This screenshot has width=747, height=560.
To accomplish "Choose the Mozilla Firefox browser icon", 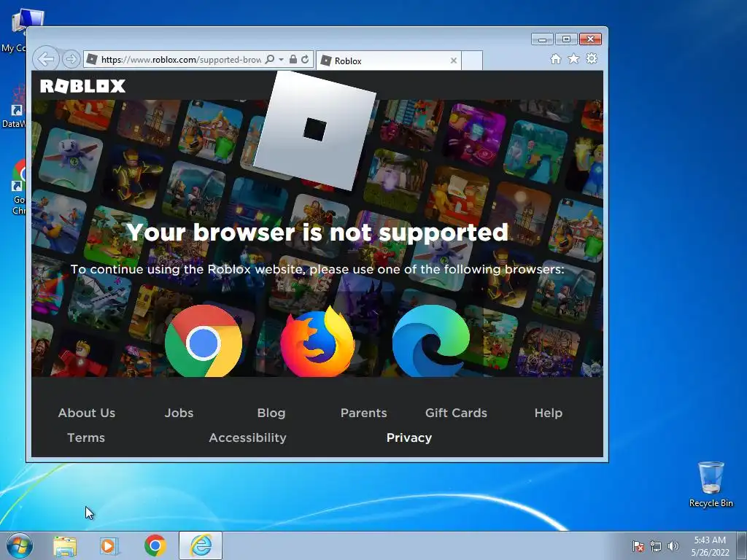I will [x=317, y=341].
